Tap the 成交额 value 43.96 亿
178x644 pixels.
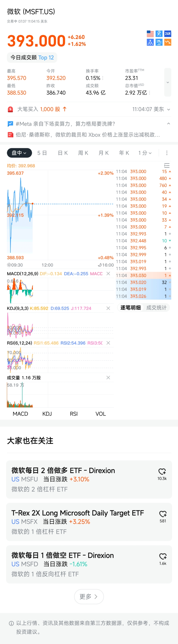pyautogui.click(x=96, y=93)
